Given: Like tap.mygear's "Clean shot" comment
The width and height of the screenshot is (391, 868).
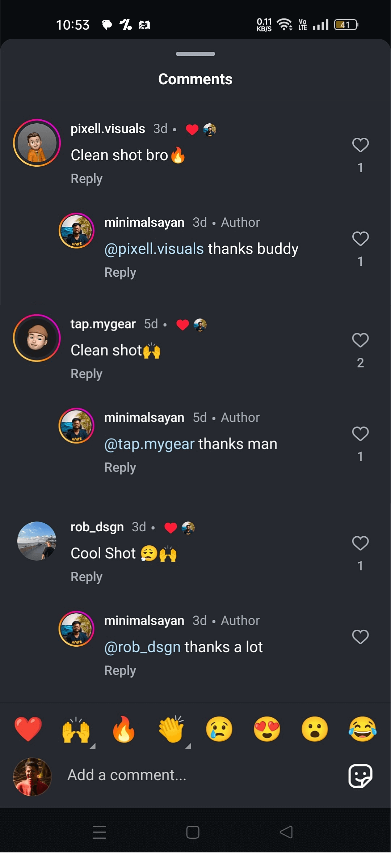Looking at the screenshot, I should (x=360, y=340).
